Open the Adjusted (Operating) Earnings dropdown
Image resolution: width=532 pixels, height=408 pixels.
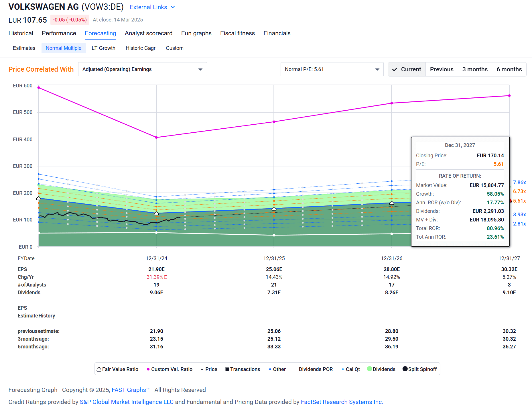point(142,69)
